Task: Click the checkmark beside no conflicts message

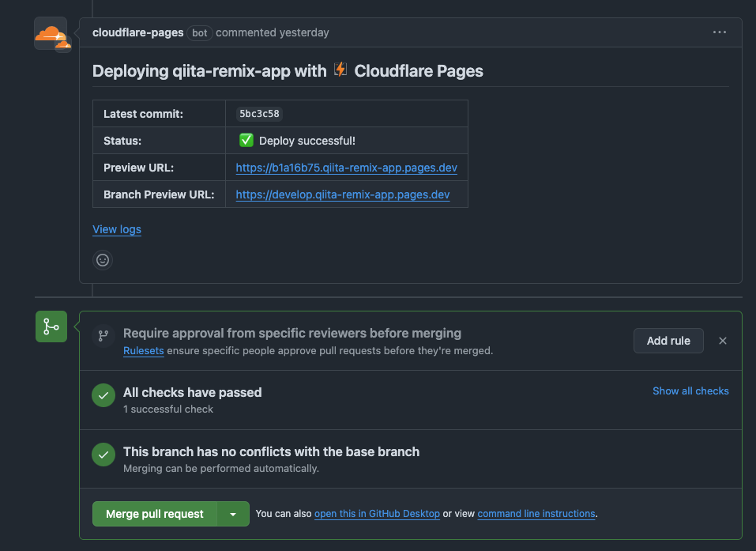Action: coord(103,455)
